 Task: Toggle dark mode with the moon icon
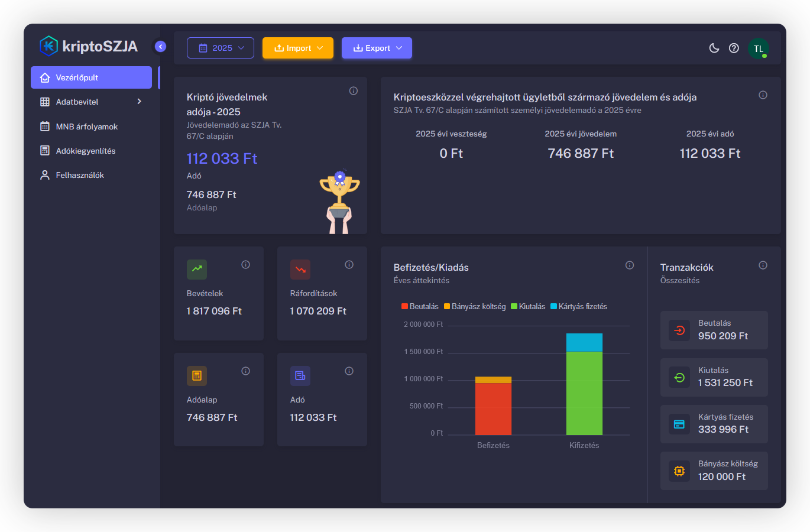tap(714, 48)
